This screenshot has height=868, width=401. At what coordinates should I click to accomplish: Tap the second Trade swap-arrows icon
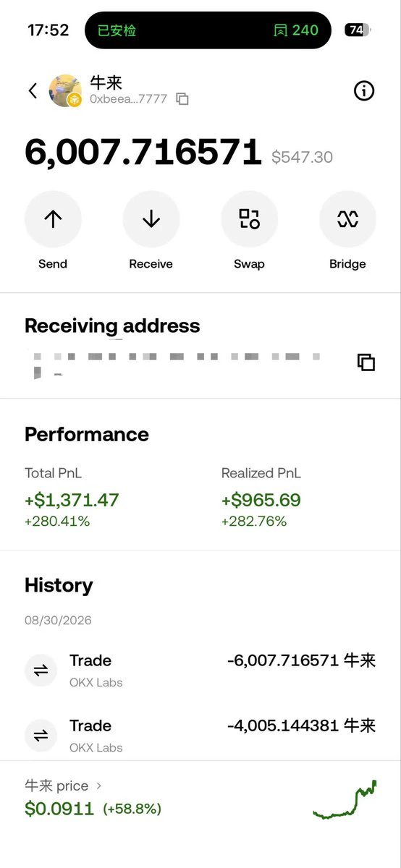pyautogui.click(x=41, y=736)
